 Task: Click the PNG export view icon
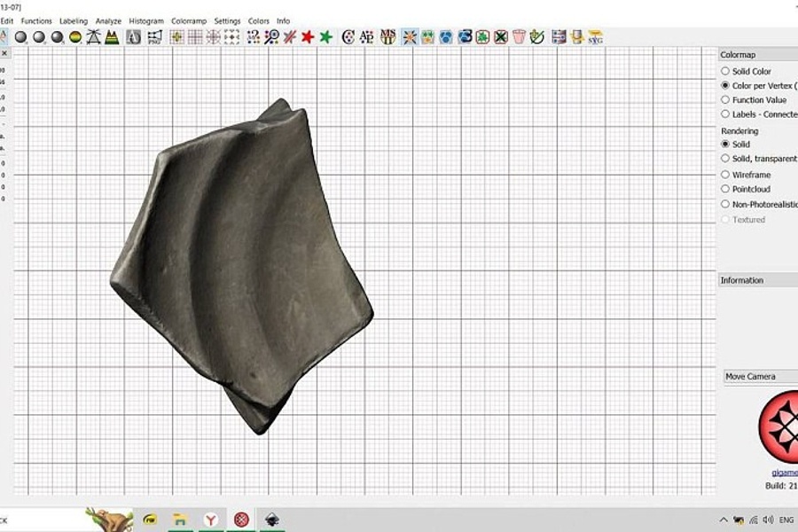[x=154, y=37]
